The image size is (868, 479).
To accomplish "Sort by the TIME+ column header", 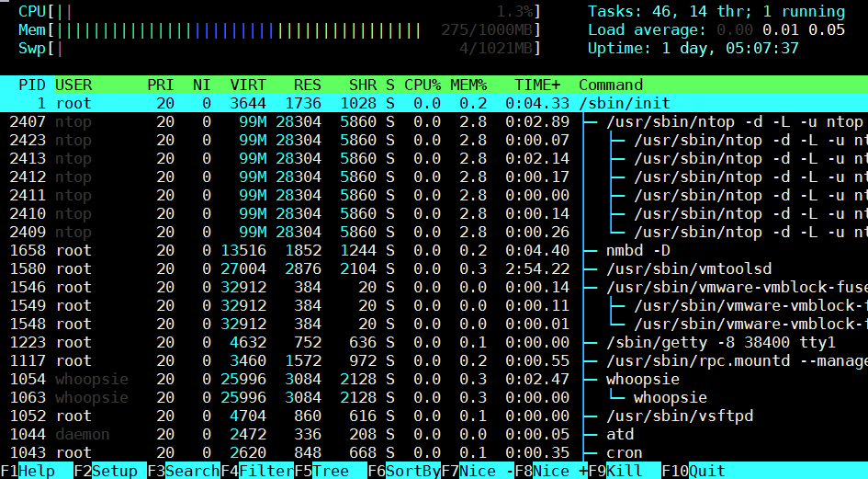I will 537,85.
